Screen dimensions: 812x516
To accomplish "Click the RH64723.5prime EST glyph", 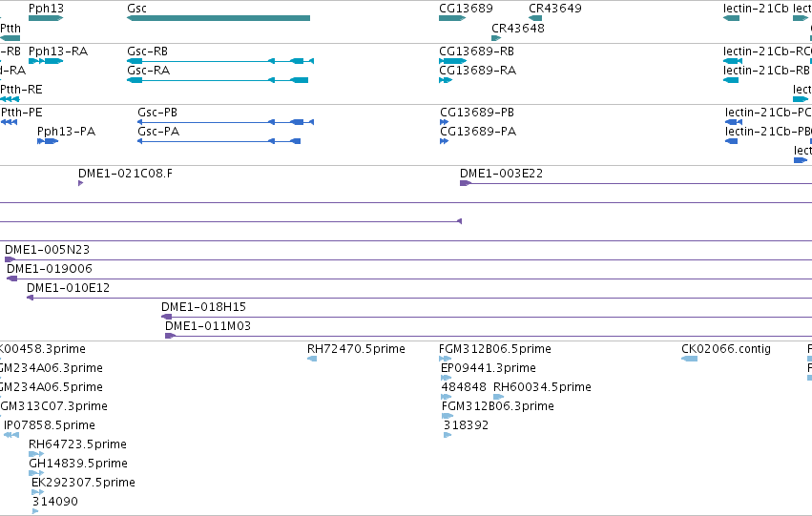I will click(36, 454).
